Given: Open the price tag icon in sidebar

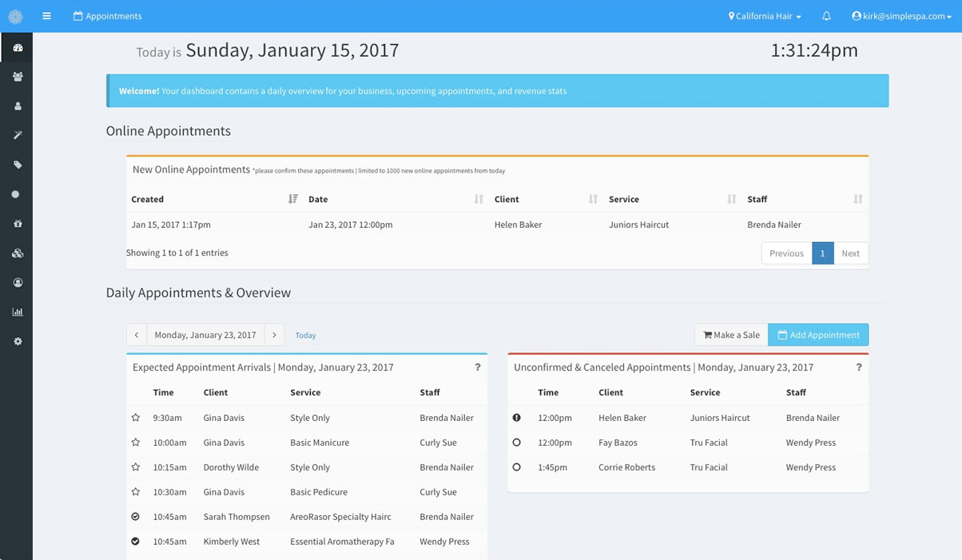Looking at the screenshot, I should point(18,165).
